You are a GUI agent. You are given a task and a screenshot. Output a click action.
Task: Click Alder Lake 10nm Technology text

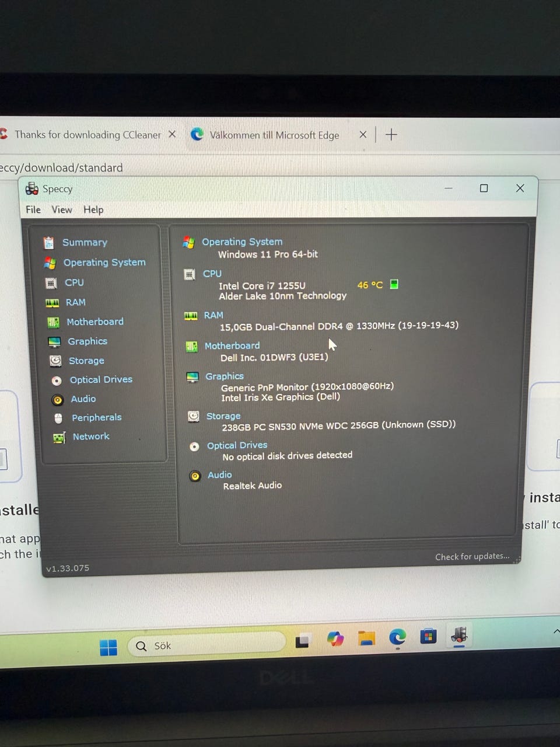pos(283,296)
